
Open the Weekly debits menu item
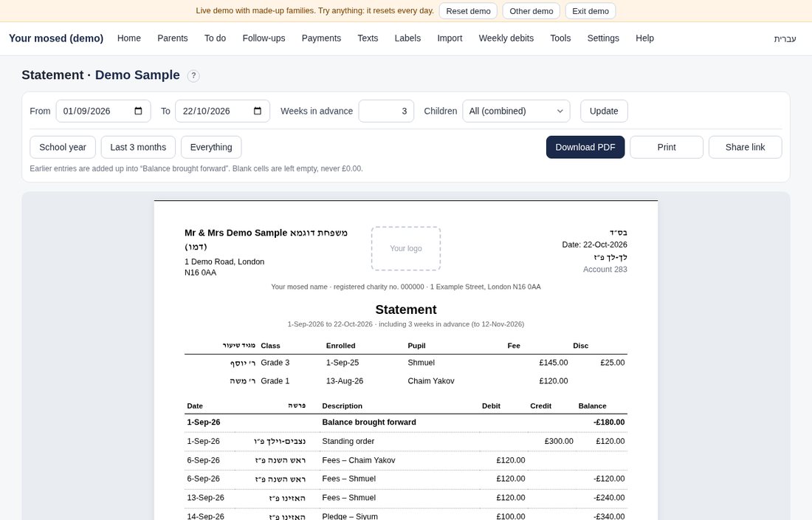pos(506,38)
